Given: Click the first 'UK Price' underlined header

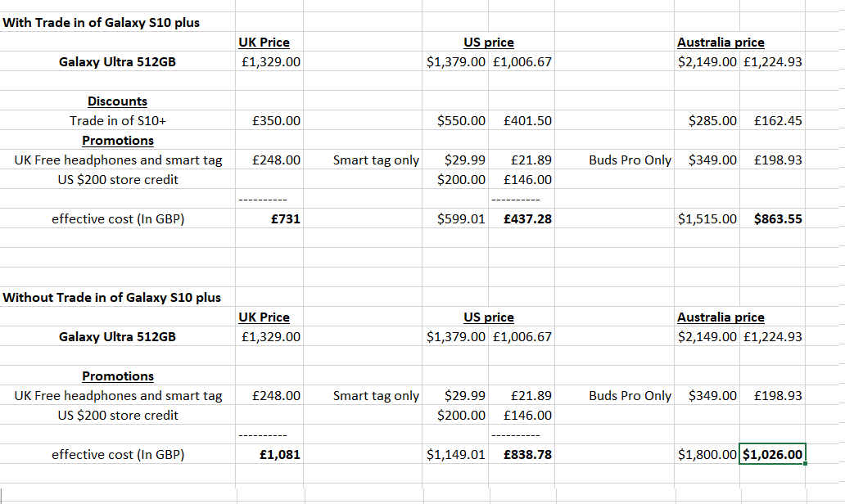Looking at the screenshot, I should pyautogui.click(x=264, y=43).
